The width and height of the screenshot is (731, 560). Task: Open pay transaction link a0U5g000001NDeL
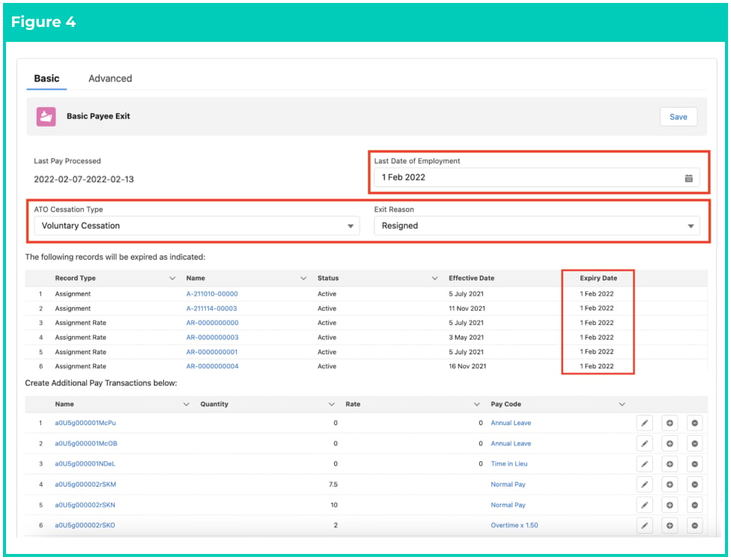click(85, 464)
